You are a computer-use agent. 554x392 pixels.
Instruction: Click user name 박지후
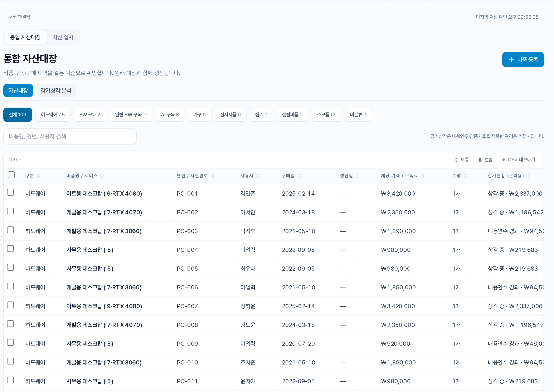point(248,231)
